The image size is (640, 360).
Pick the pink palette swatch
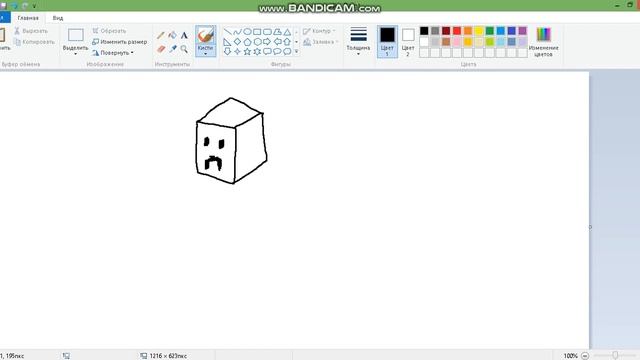click(457, 42)
